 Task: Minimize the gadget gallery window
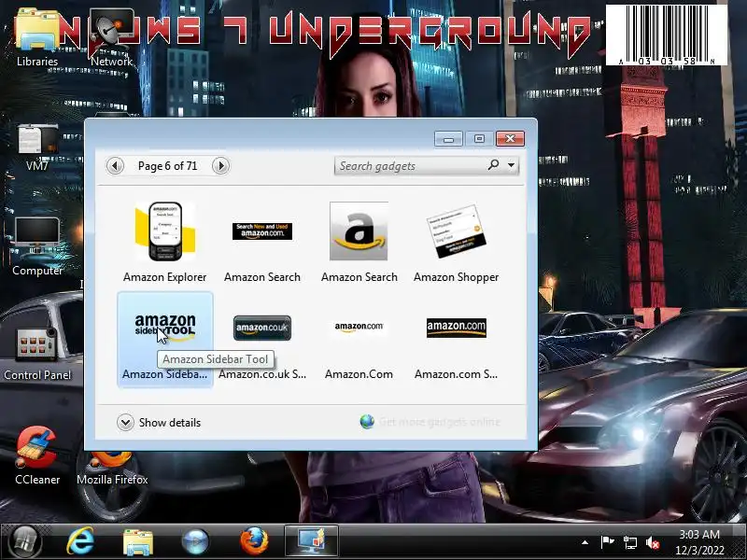coord(448,138)
